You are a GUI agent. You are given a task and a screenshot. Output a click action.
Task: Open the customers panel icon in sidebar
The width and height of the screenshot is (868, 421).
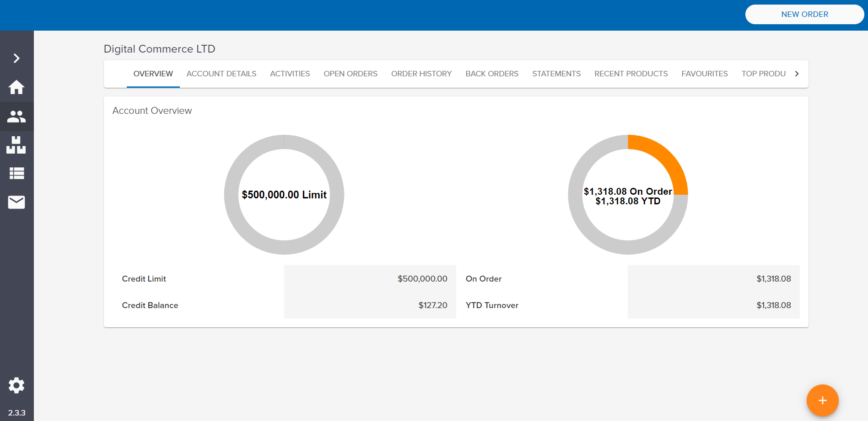coord(16,117)
